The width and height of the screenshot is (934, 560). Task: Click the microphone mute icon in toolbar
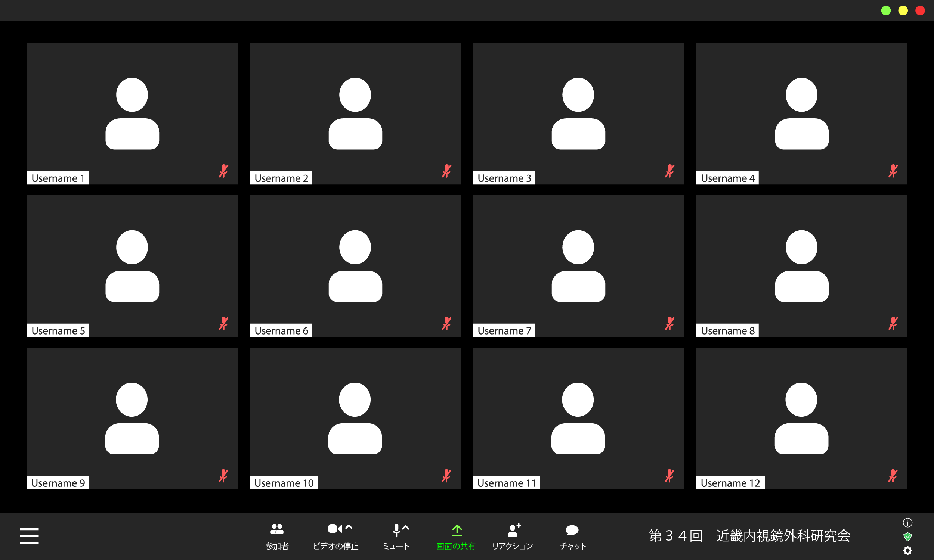(396, 530)
